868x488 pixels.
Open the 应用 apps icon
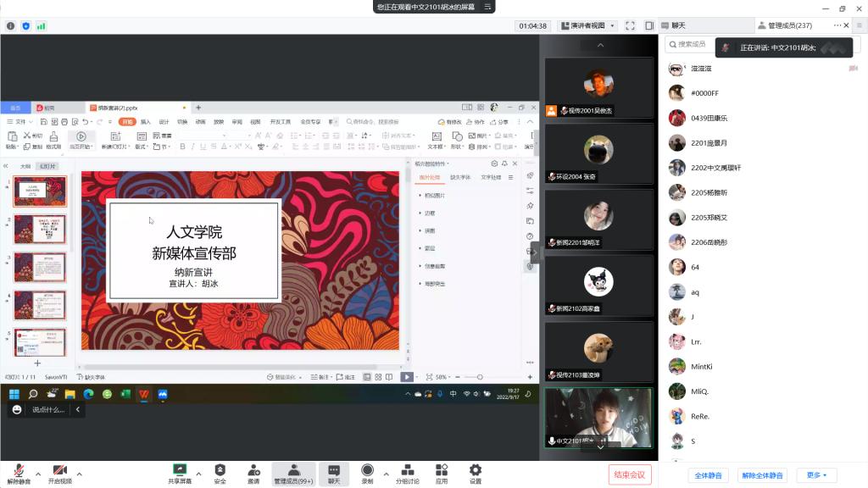[x=442, y=470]
